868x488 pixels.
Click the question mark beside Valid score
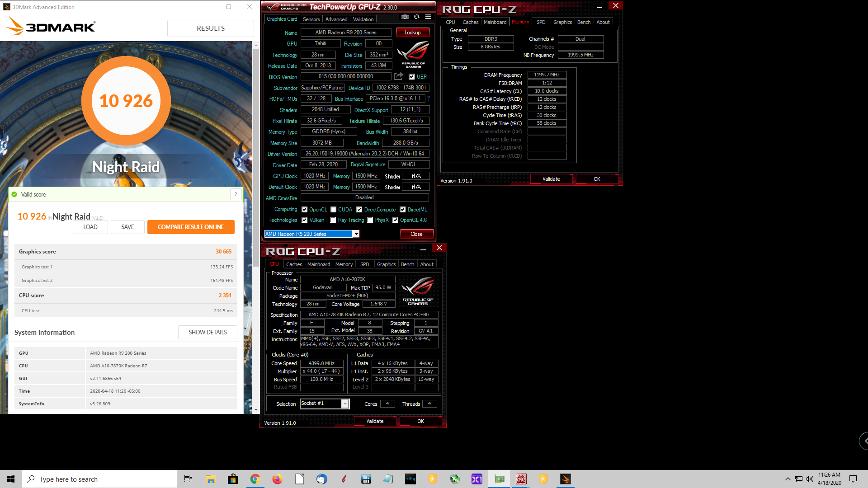coord(236,194)
